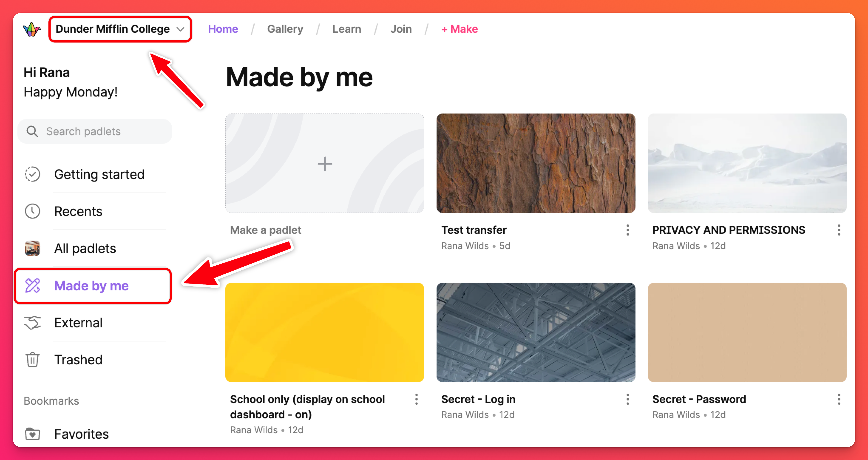
Task: Click the Join link
Action: (x=401, y=29)
